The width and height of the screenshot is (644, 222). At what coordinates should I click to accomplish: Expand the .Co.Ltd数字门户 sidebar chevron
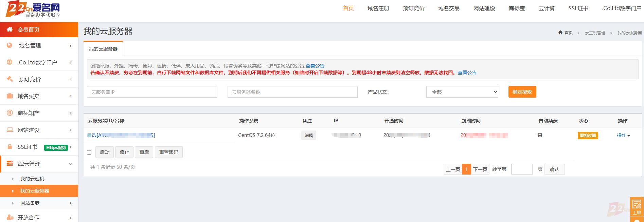click(x=71, y=62)
